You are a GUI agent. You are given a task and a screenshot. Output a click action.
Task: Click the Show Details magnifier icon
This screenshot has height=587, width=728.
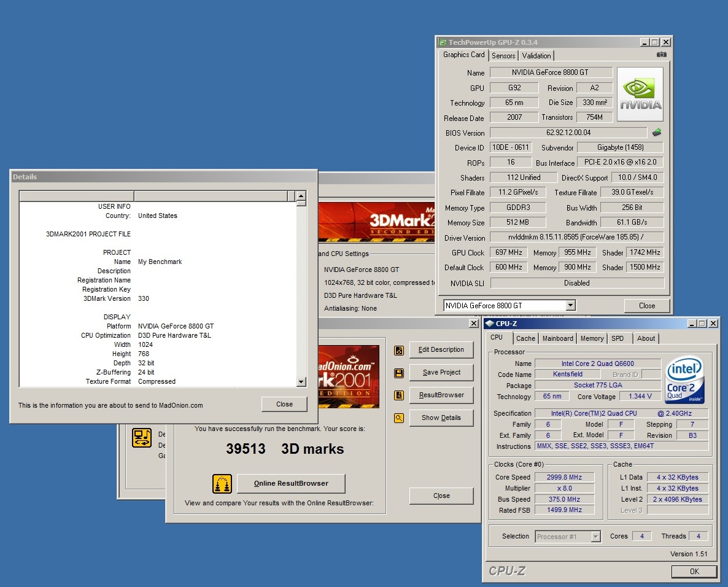tap(399, 418)
